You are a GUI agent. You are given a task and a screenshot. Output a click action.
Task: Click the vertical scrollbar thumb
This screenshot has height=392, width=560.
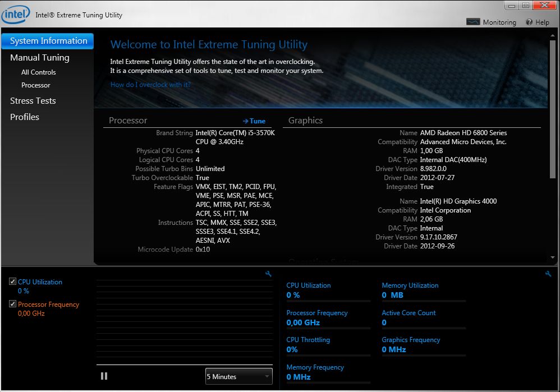553,109
